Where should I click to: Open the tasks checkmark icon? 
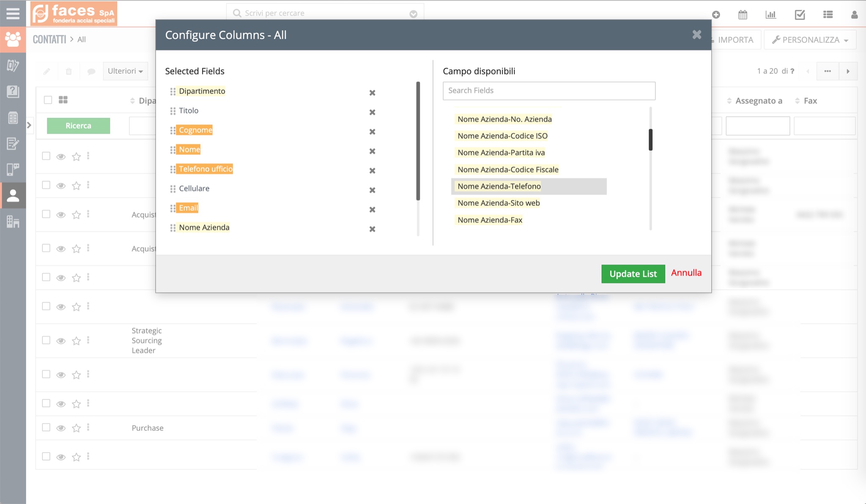(800, 15)
